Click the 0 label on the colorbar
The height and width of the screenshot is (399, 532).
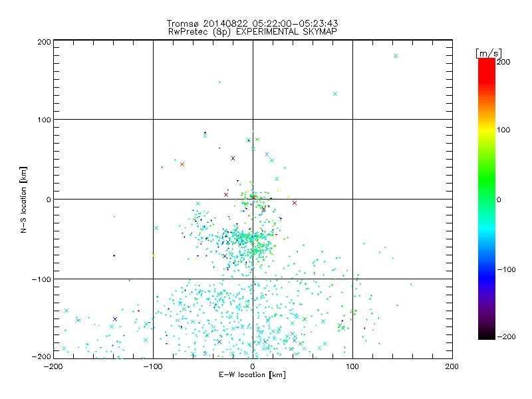(499, 199)
